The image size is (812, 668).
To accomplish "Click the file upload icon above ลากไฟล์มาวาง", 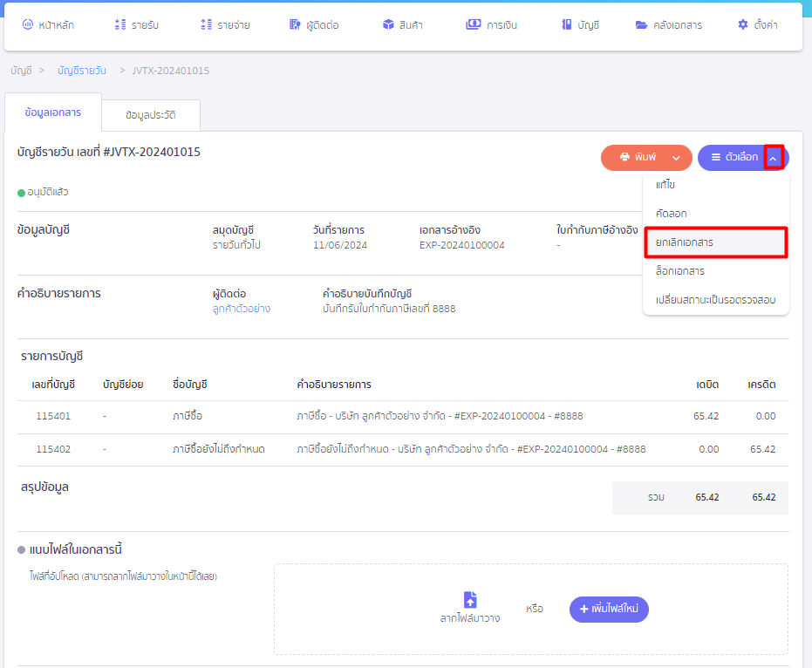I will point(470,600).
